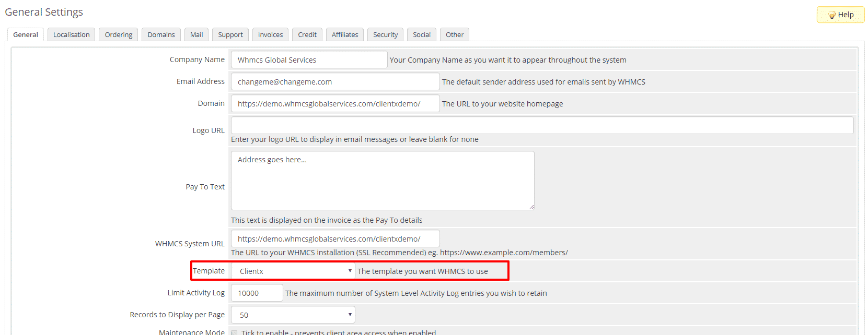Switch to the Localisation tab
Image resolution: width=868 pixels, height=335 pixels.
pyautogui.click(x=72, y=35)
